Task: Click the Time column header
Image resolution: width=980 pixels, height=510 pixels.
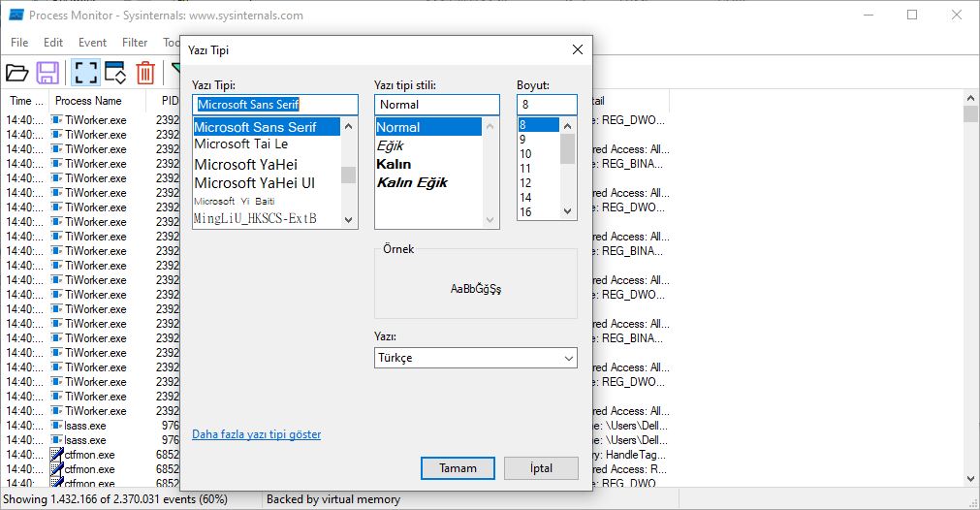Action: pyautogui.click(x=26, y=101)
